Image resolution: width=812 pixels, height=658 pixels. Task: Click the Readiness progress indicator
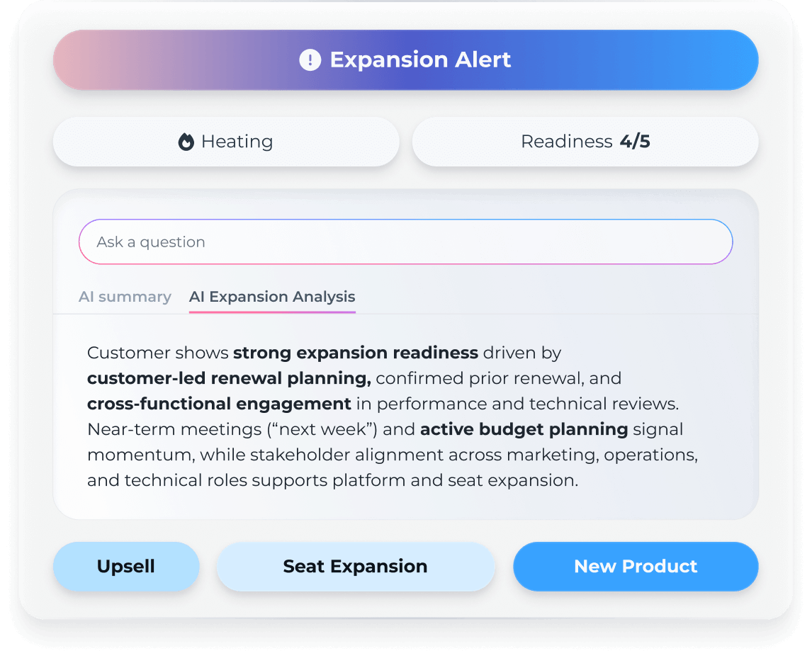point(585,142)
